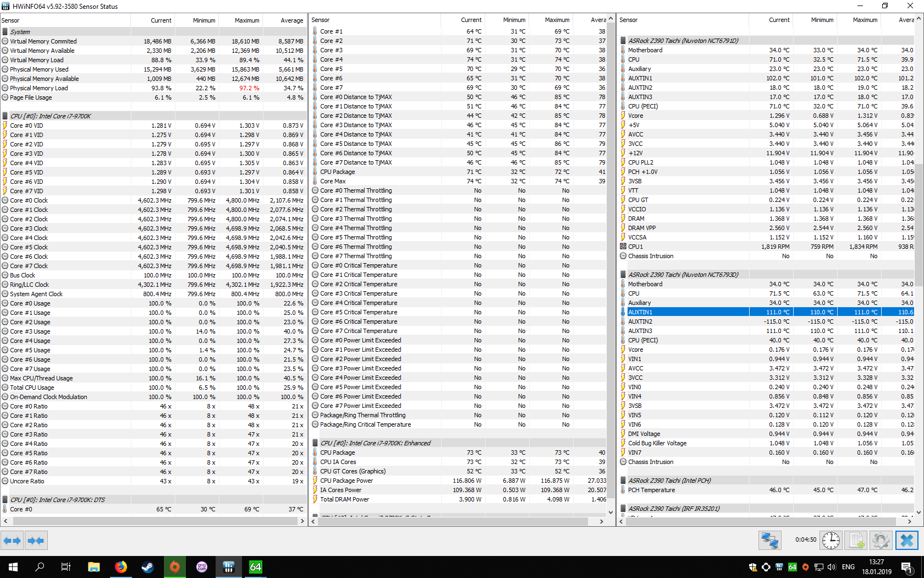Select the On-Demand Clock Modulation row

click(x=153, y=397)
